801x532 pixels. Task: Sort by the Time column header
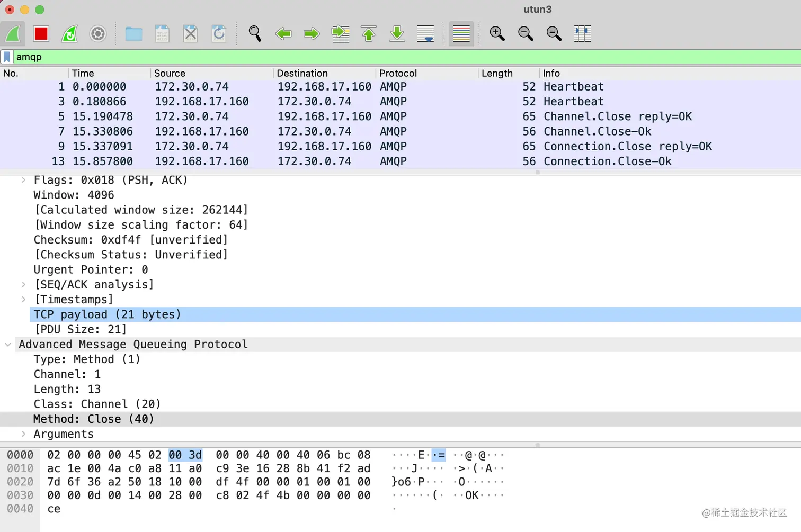point(110,73)
